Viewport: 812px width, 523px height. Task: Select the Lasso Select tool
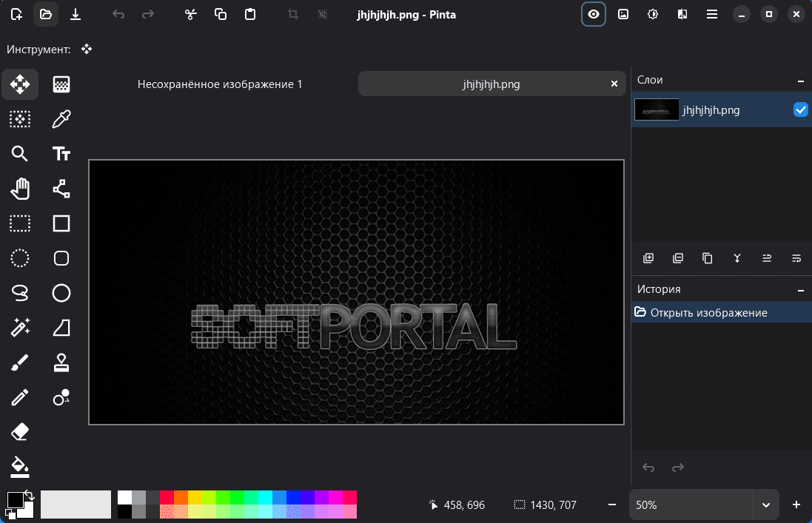tap(20, 293)
